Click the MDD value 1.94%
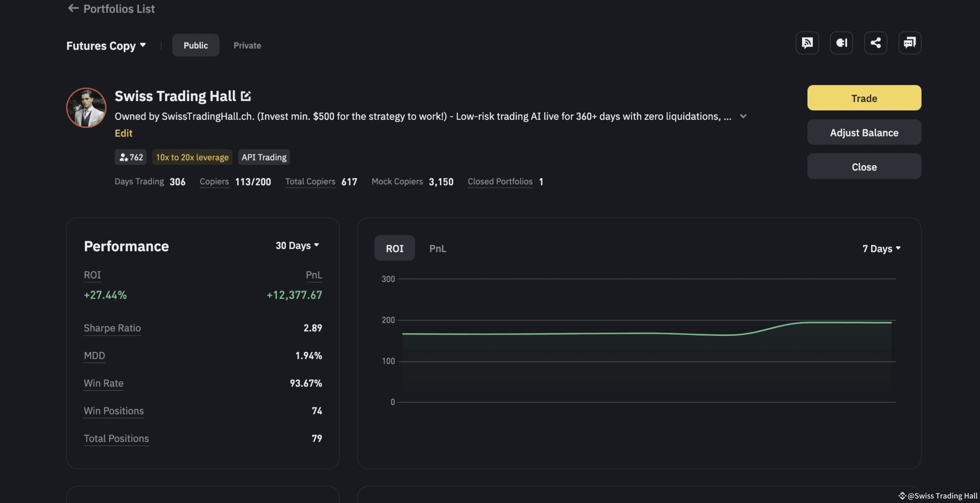Screen dimensions: 980x503 309,355
